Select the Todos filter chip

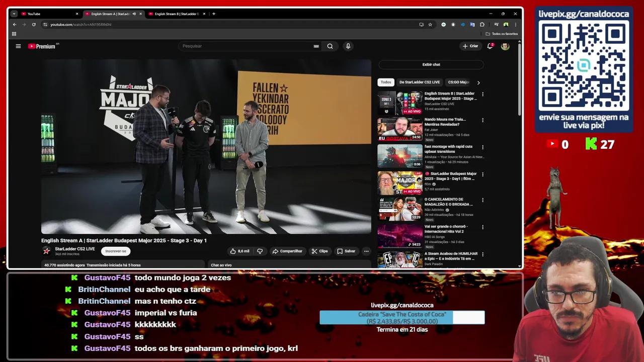386,82
